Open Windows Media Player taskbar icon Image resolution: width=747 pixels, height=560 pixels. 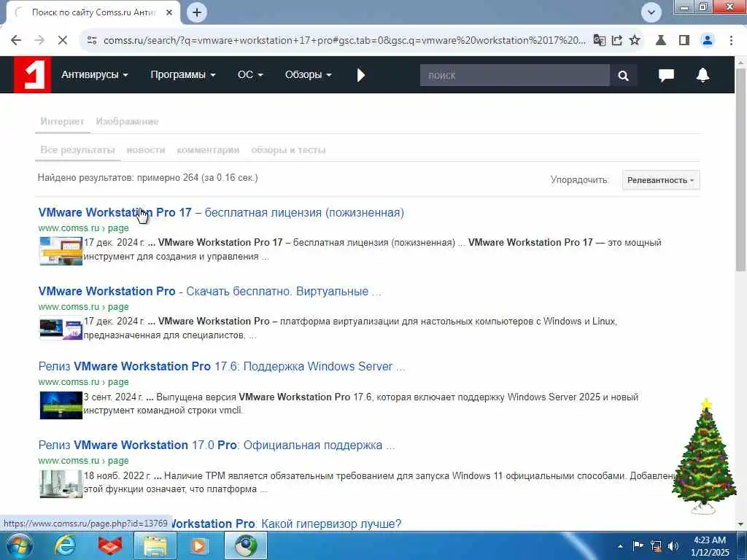tap(199, 545)
